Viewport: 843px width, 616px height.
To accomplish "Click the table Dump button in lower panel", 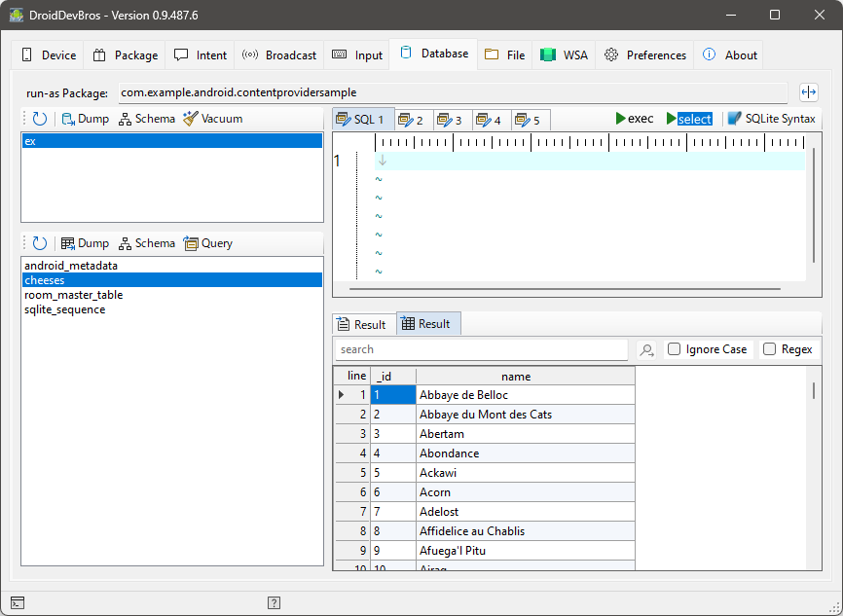I will [x=84, y=243].
